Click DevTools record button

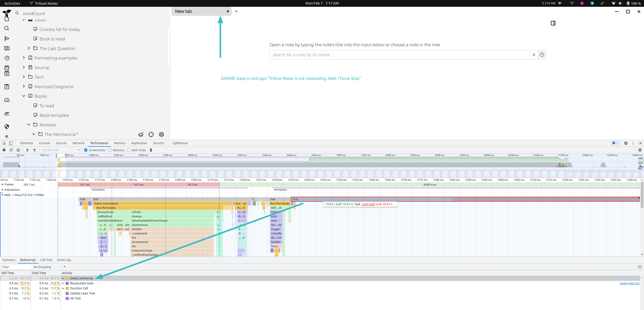click(4, 150)
